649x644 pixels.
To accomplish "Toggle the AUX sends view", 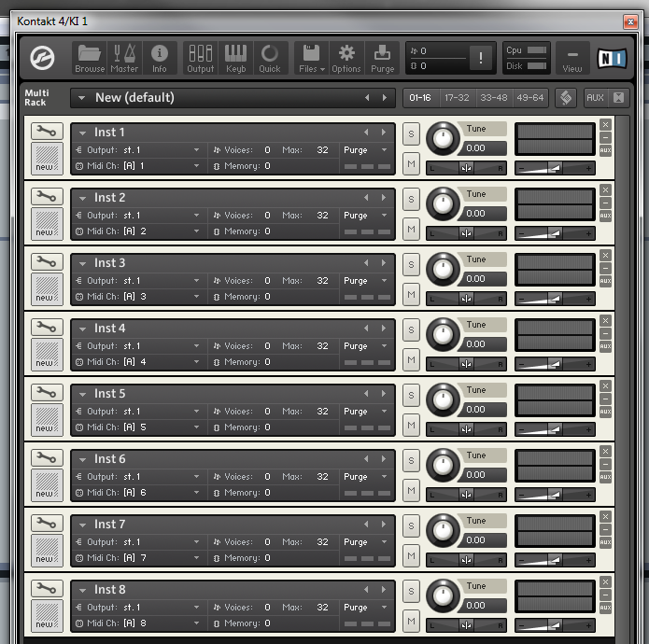I will pyautogui.click(x=595, y=98).
